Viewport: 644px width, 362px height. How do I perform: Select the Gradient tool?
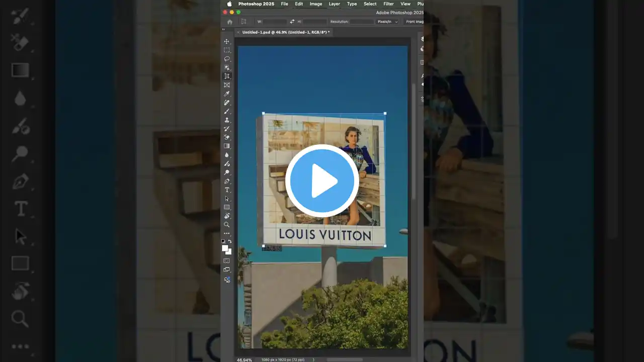tap(227, 146)
